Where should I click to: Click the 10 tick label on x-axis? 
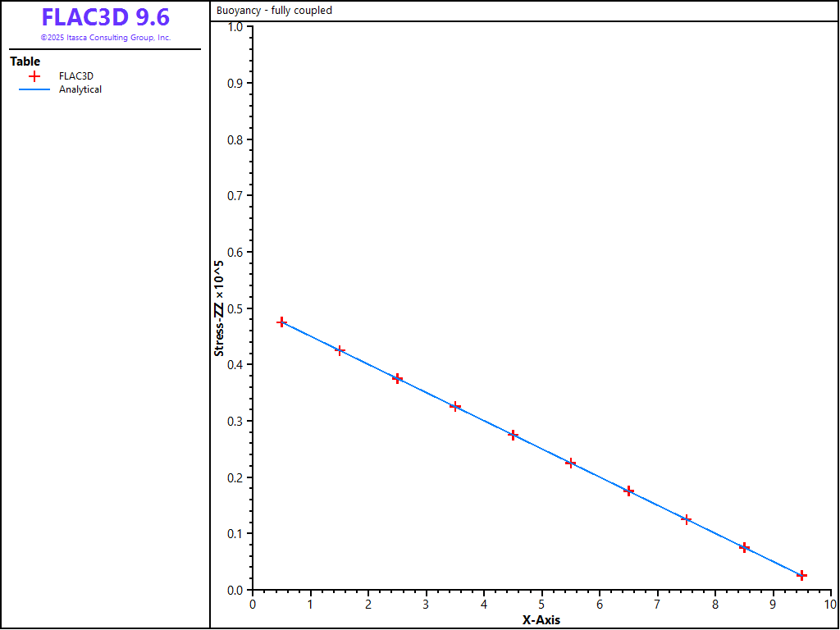click(x=829, y=605)
